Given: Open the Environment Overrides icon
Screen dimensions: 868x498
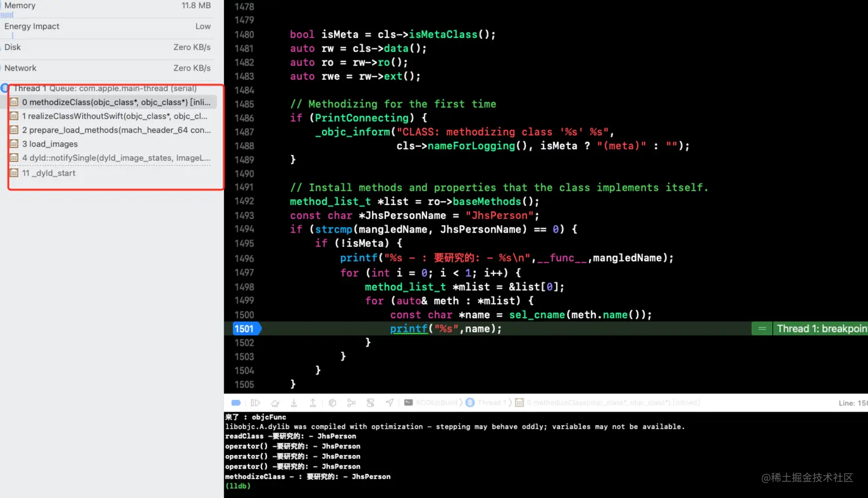Looking at the screenshot, I should (370, 403).
